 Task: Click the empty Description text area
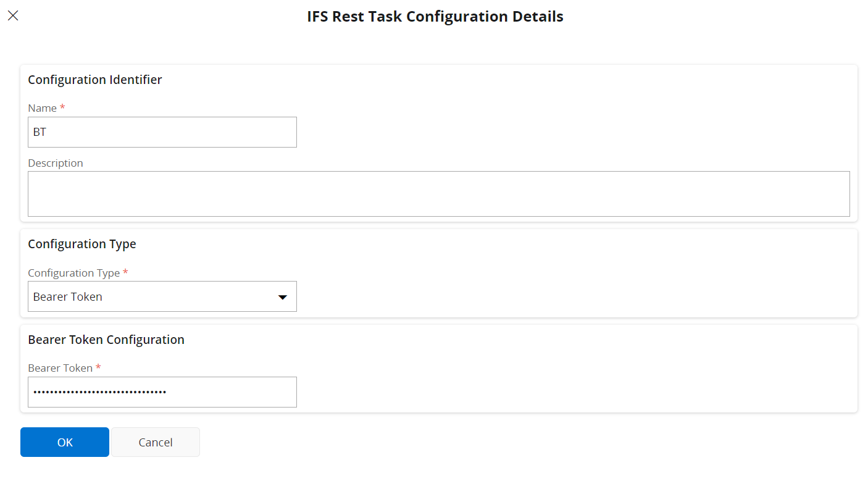[x=438, y=193]
